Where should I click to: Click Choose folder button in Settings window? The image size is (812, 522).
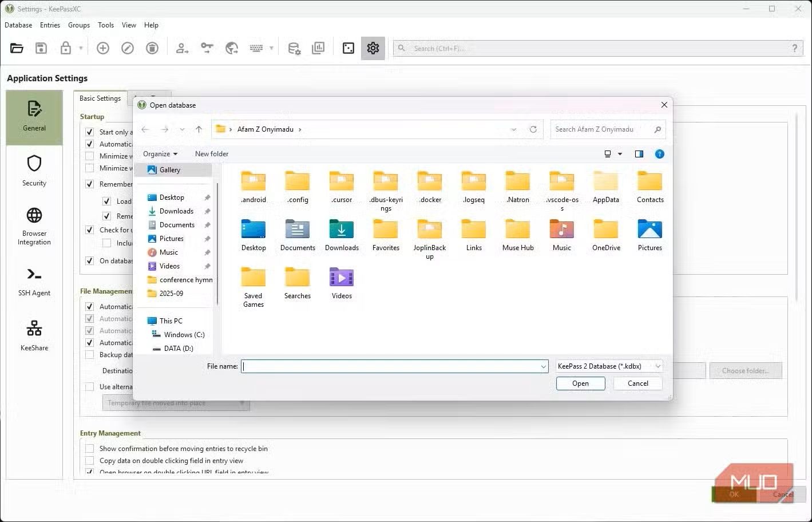pos(746,371)
